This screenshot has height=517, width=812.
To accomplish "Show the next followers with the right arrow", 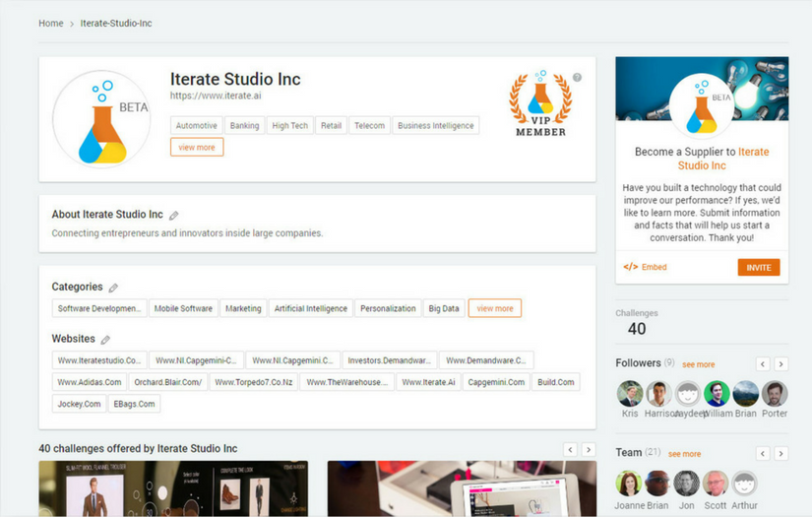I will [x=781, y=364].
